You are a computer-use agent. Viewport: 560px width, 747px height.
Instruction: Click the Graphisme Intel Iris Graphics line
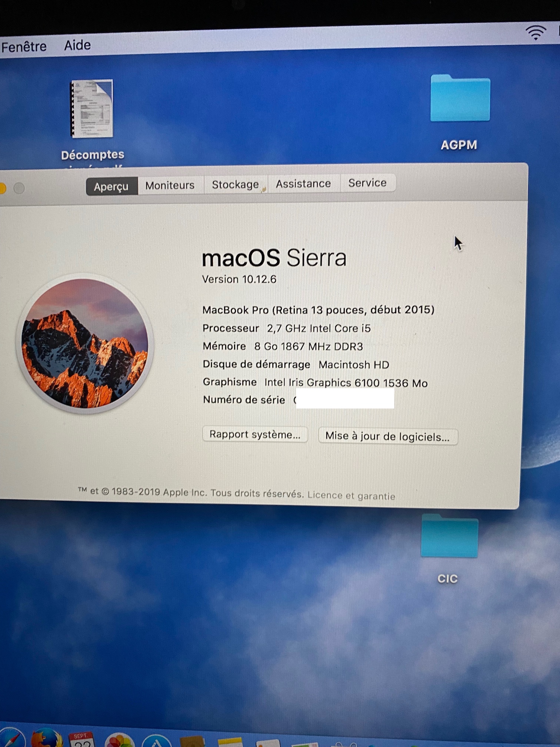315,382
